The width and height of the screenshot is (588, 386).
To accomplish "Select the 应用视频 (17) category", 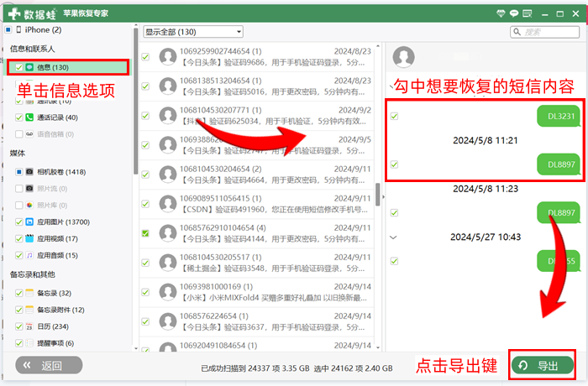I will point(57,238).
